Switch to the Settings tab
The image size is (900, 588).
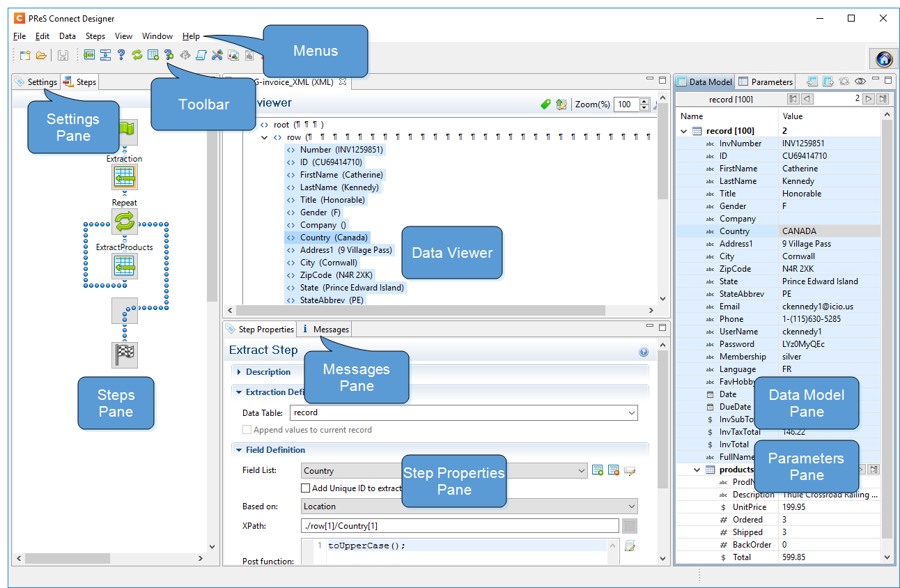[x=36, y=82]
